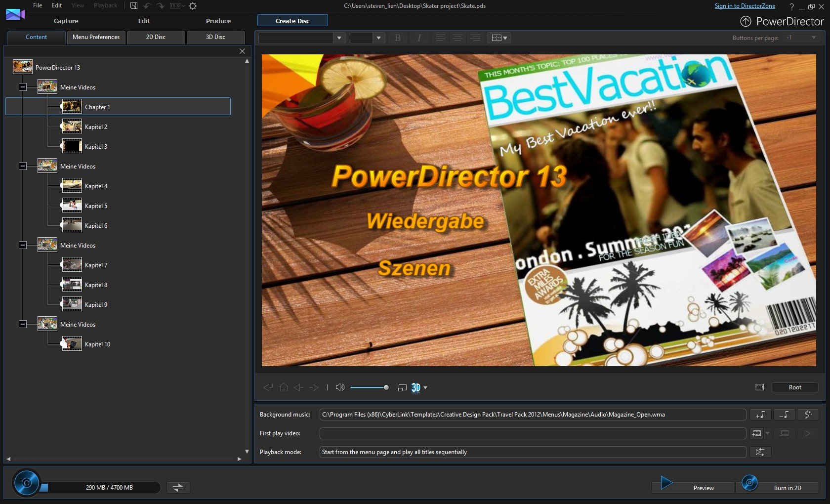Switch to the 2D Disc tab
This screenshot has height=504, width=830.
156,37
